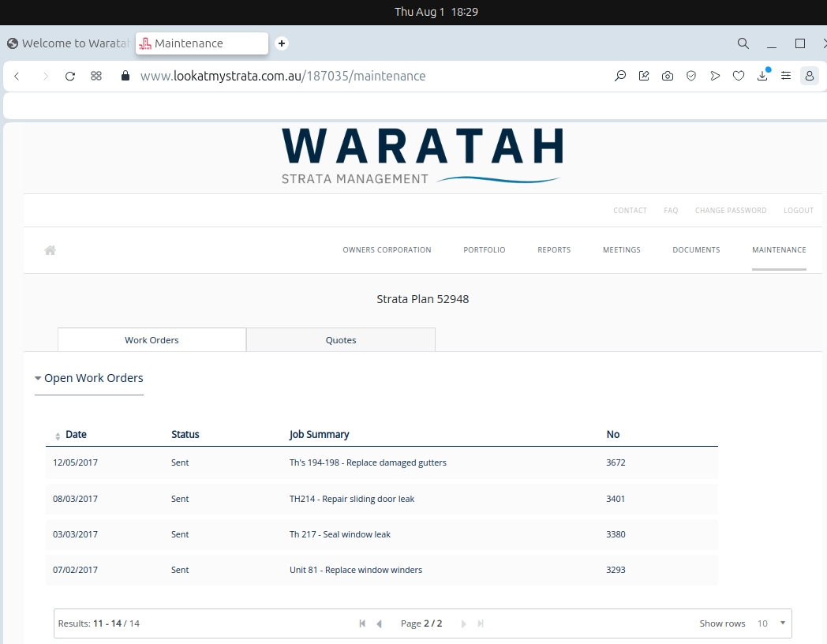Select the Unit 81 window winders job
This screenshot has height=644, width=827.
point(355,570)
